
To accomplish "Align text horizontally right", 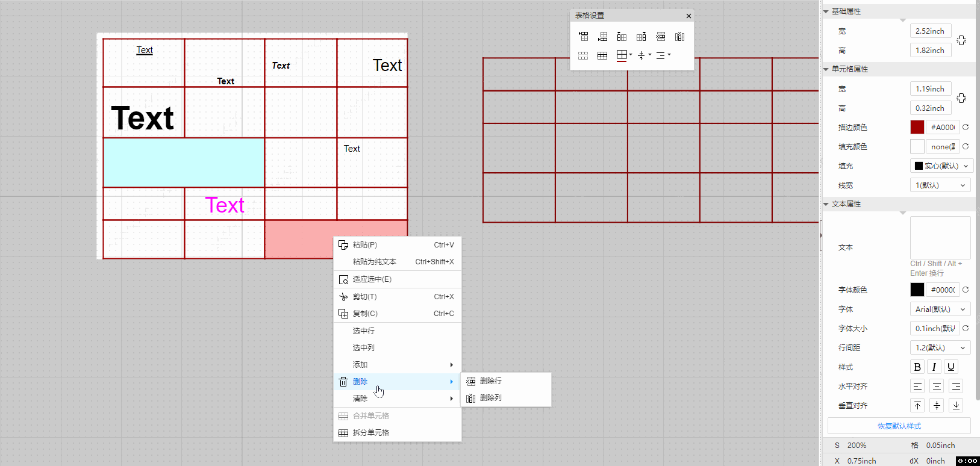I will tap(956, 386).
